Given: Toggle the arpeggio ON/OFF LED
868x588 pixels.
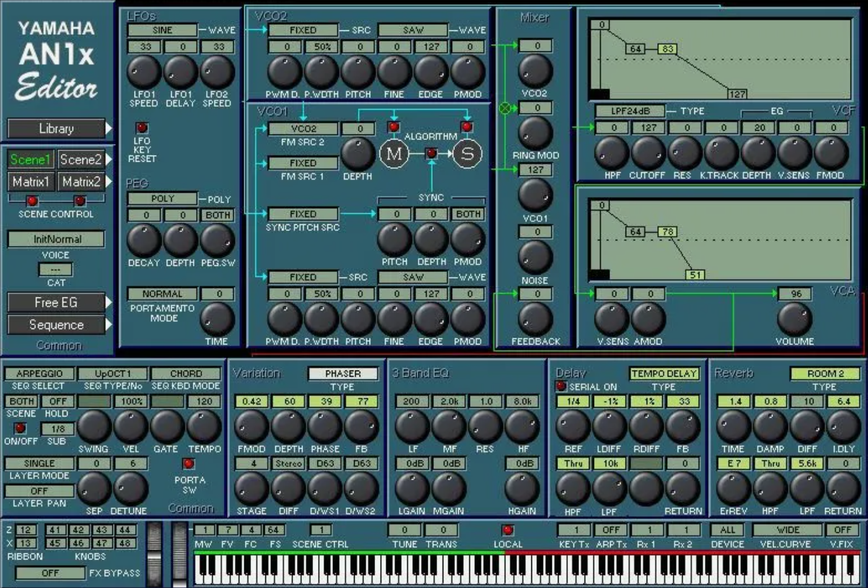Looking at the screenshot, I should pos(20,428).
